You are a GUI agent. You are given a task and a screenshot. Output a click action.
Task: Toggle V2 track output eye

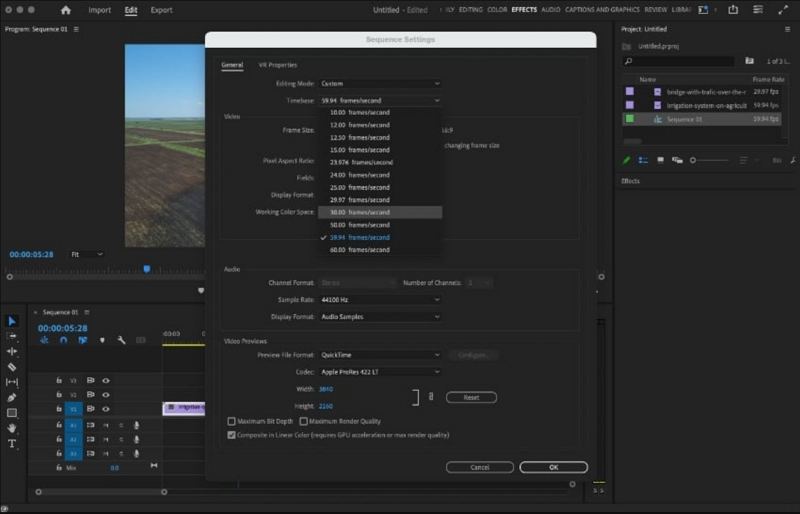(106, 395)
